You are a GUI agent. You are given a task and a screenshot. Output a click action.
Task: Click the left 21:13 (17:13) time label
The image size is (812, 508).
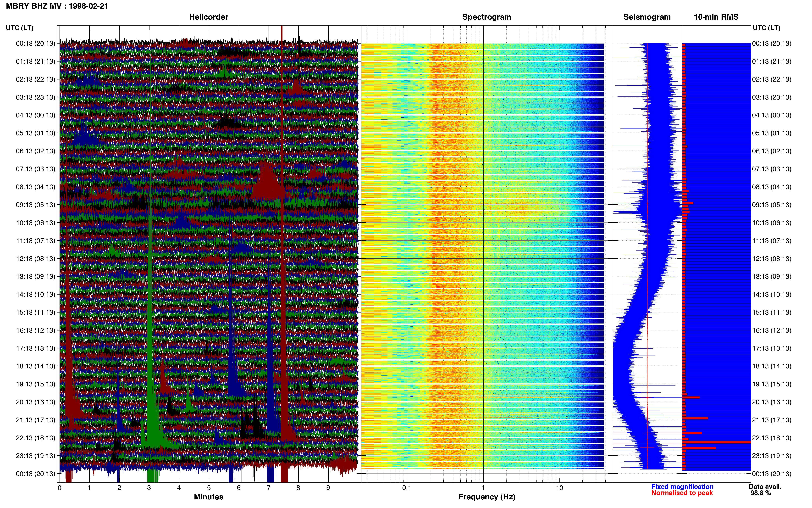click(36, 420)
